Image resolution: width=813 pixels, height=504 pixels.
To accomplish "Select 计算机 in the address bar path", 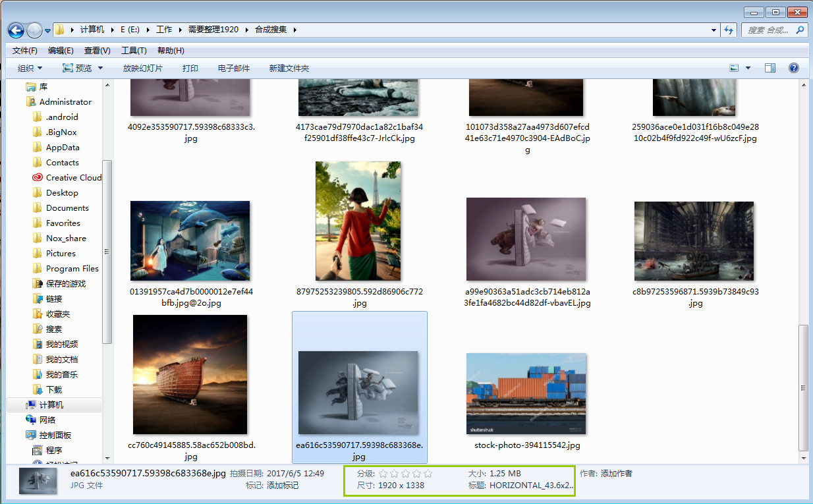I will [x=92, y=30].
